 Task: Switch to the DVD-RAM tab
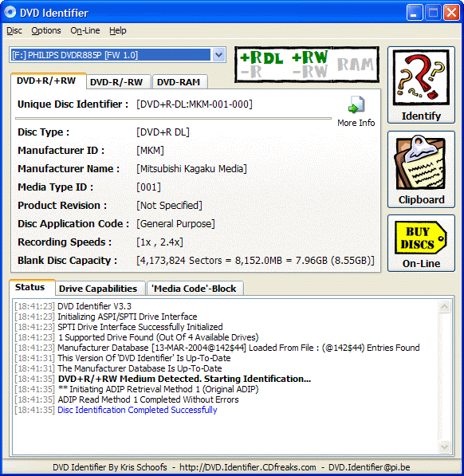(x=179, y=82)
